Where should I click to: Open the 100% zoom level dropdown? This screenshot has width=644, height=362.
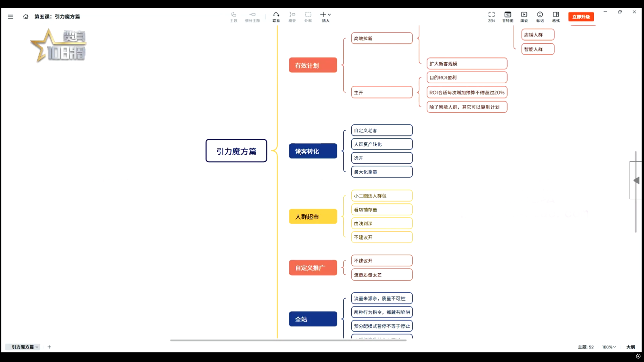pos(609,347)
